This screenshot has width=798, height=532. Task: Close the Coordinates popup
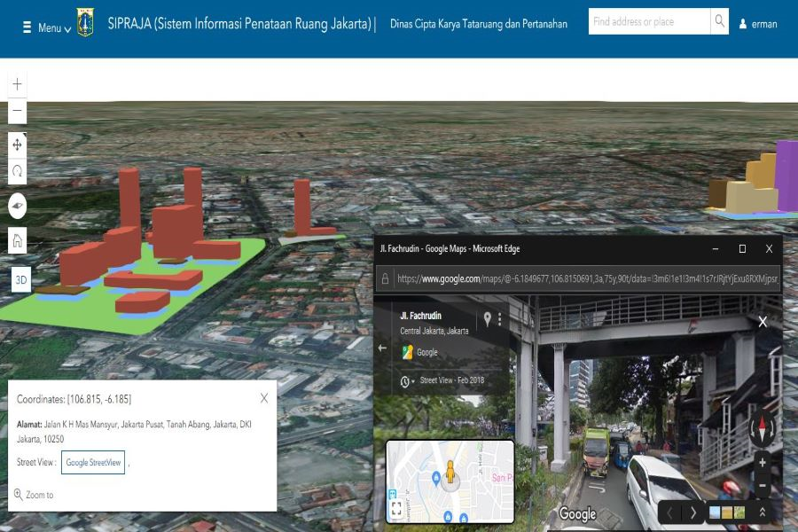[x=264, y=398]
